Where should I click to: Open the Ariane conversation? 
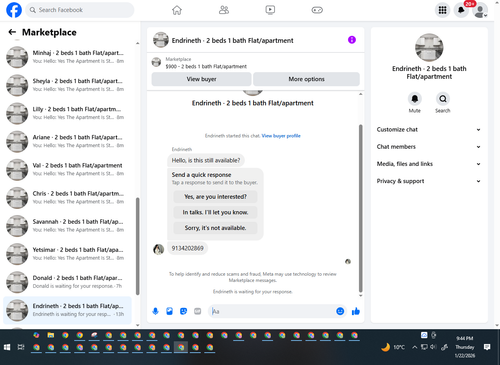pos(67,141)
